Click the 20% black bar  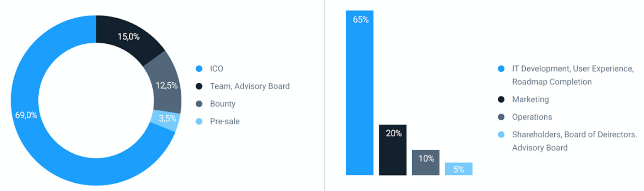393,150
